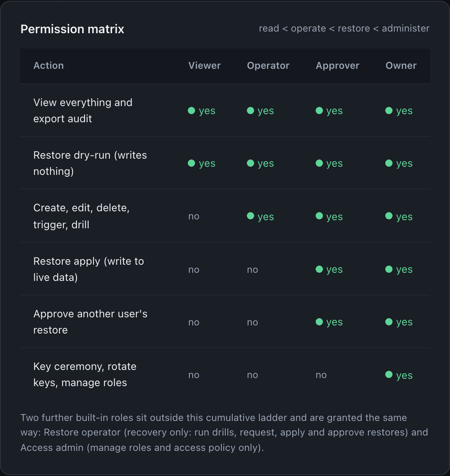The image size is (450, 476).
Task: Click Approver yes dot for Approve another user's restore
Action: pyautogui.click(x=319, y=322)
